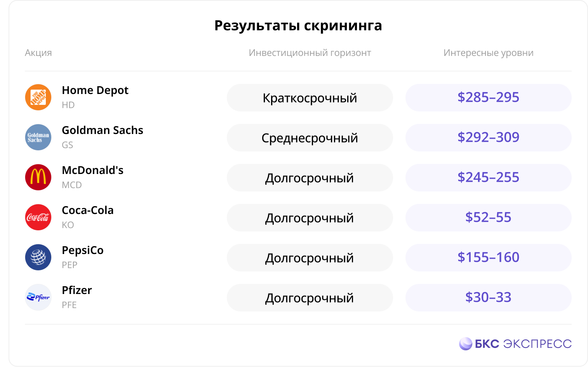This screenshot has width=588, height=367.
Task: Click the Акция column header
Action: pos(38,53)
